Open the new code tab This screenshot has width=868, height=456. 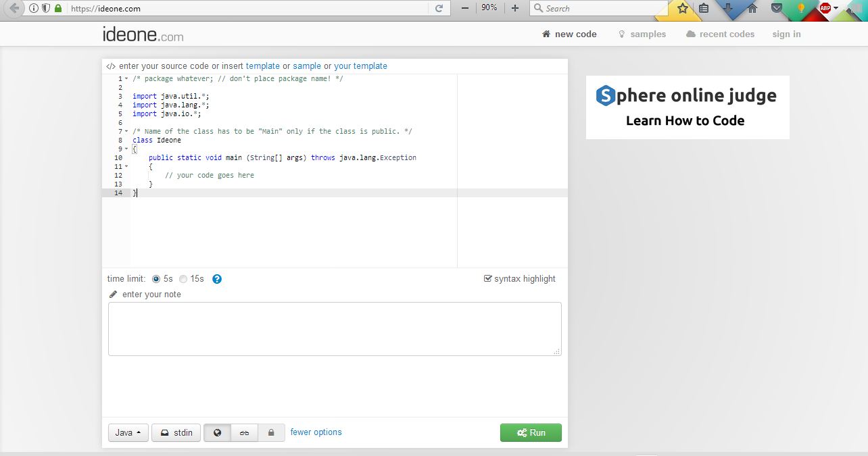point(569,34)
